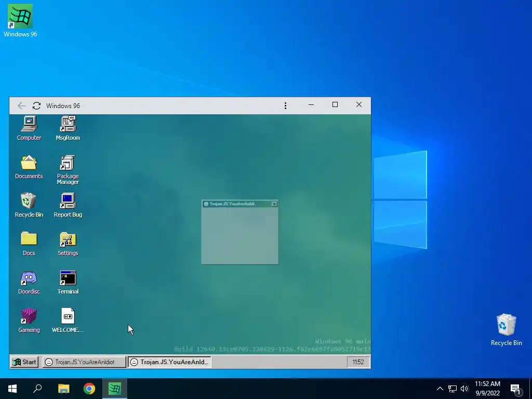Open the volume tray icon

(x=464, y=389)
